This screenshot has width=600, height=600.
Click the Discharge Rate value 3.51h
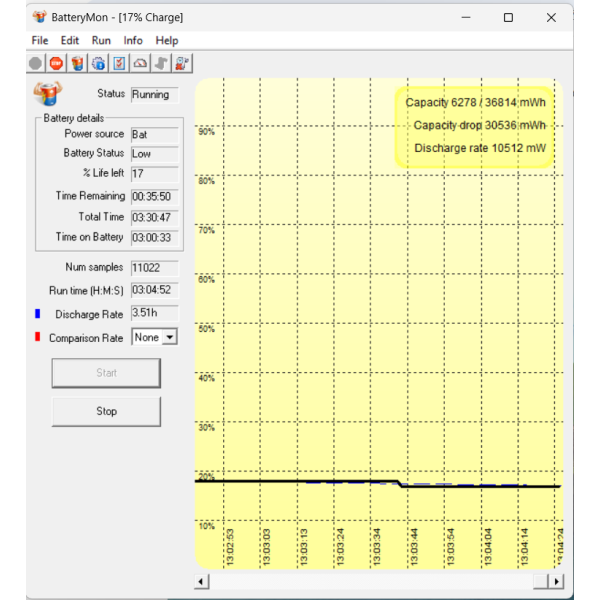(155, 313)
